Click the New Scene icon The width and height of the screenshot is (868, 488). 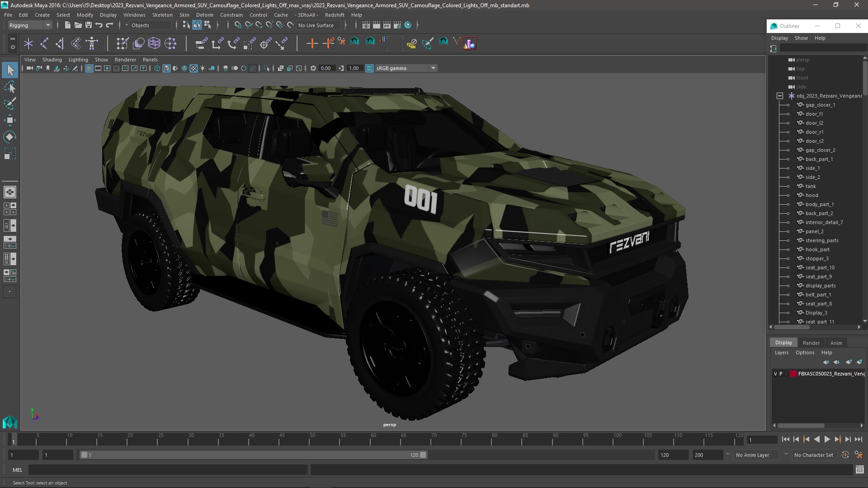click(67, 25)
